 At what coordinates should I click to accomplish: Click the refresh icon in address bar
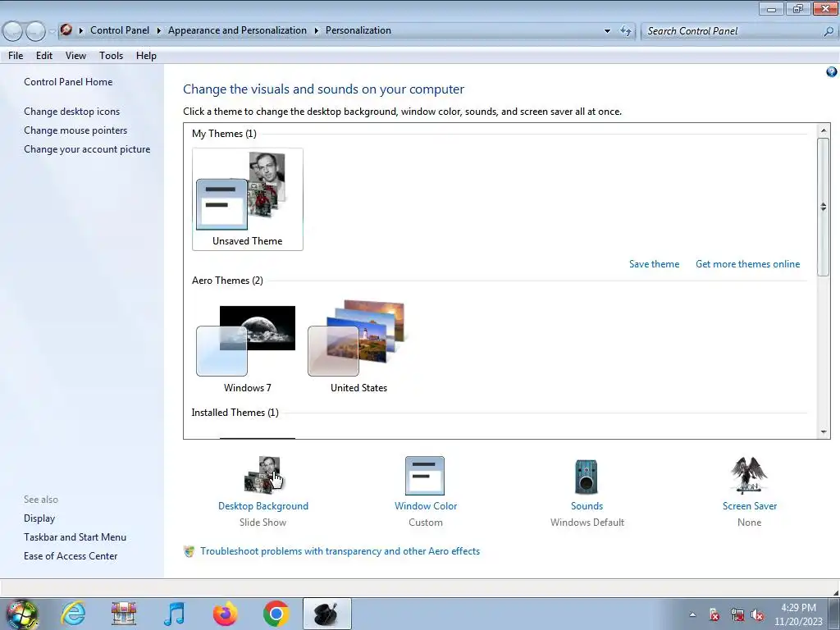point(626,30)
